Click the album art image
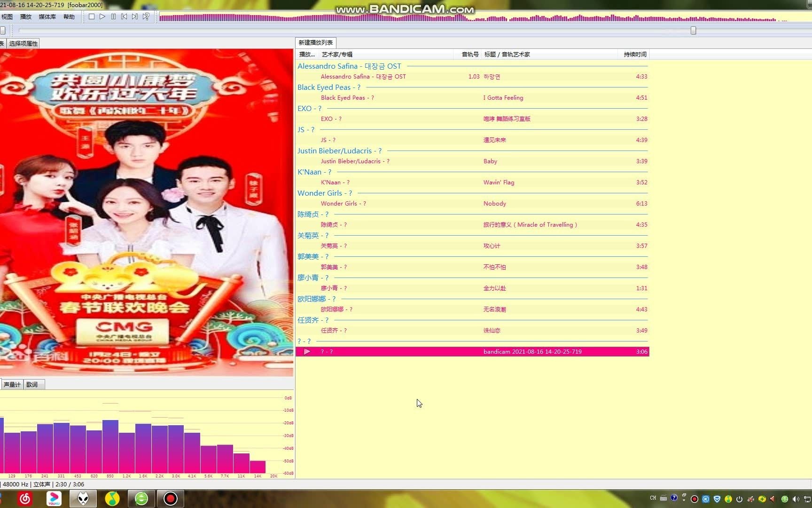This screenshot has height=508, width=812. pos(147,213)
